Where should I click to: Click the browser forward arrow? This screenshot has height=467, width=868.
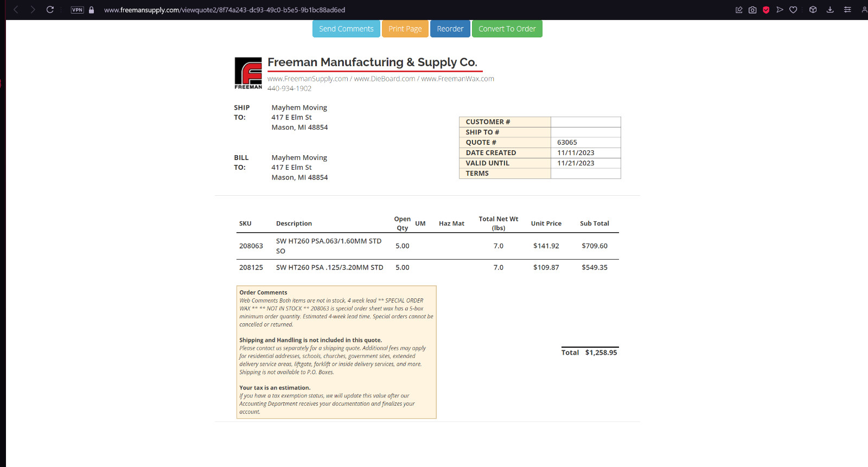coord(33,10)
